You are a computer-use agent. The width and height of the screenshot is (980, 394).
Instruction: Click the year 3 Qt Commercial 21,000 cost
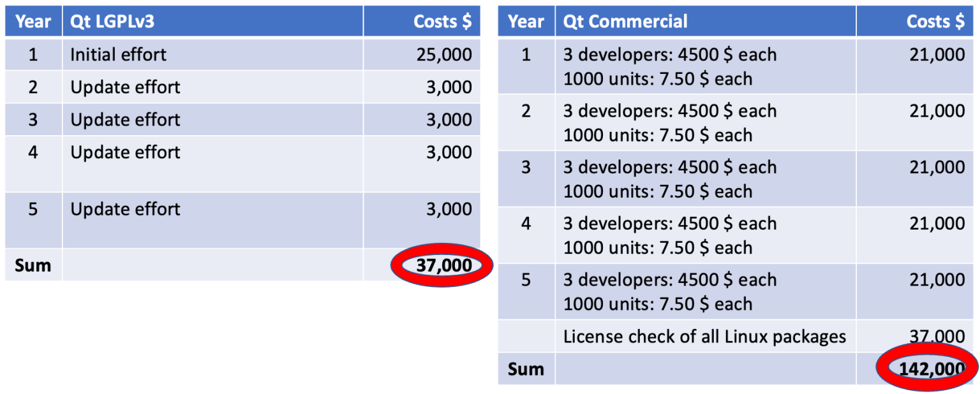click(937, 168)
